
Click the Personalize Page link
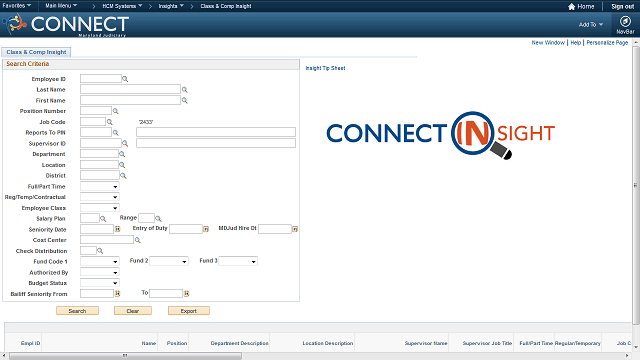pos(607,42)
